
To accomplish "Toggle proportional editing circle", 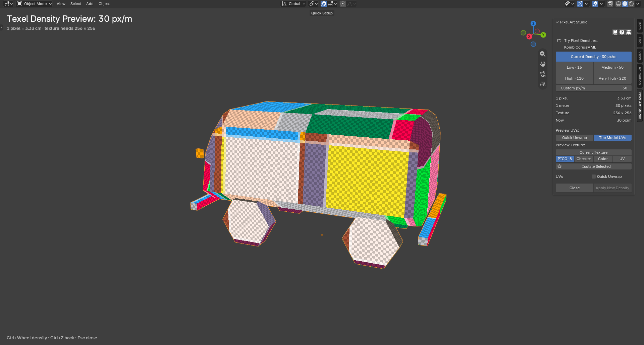I will (343, 4).
